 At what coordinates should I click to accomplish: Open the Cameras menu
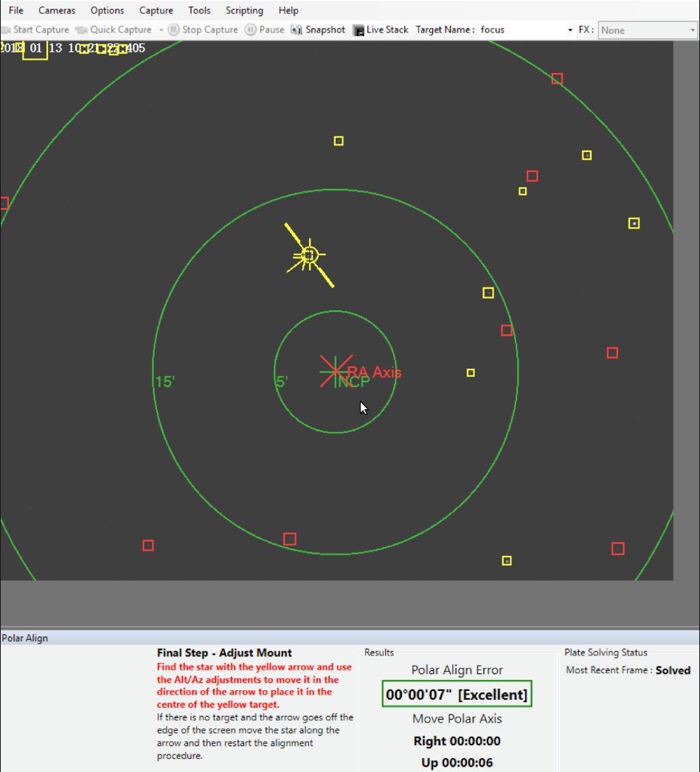click(x=57, y=10)
